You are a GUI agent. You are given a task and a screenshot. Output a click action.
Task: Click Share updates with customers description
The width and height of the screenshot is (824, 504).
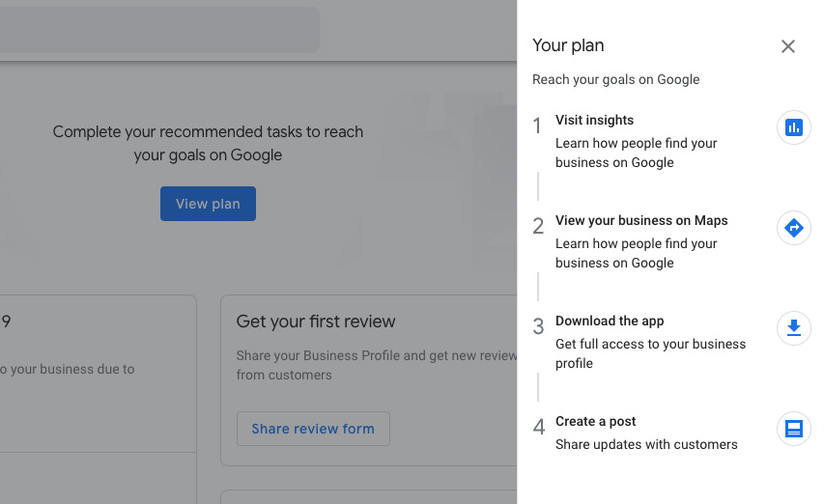pyautogui.click(x=646, y=445)
